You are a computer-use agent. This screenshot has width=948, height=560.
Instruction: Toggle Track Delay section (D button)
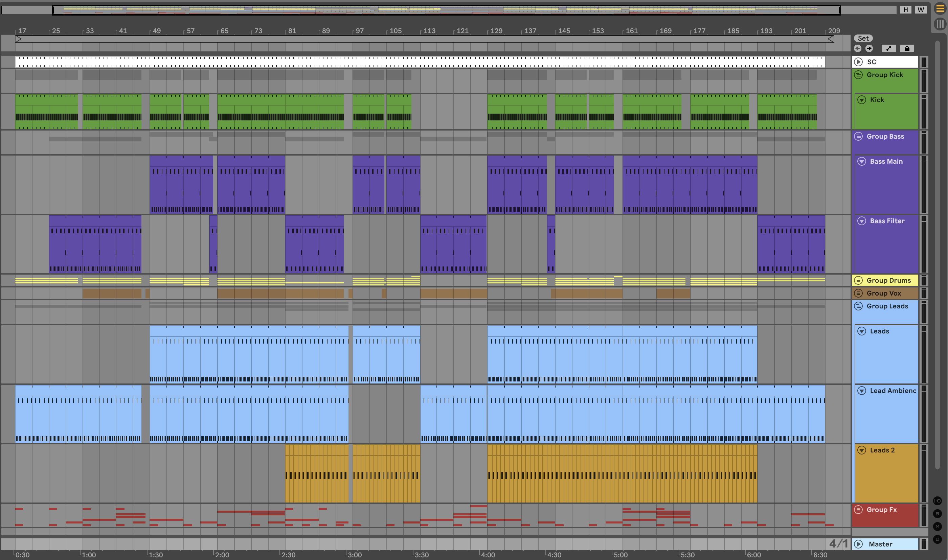[x=938, y=539]
